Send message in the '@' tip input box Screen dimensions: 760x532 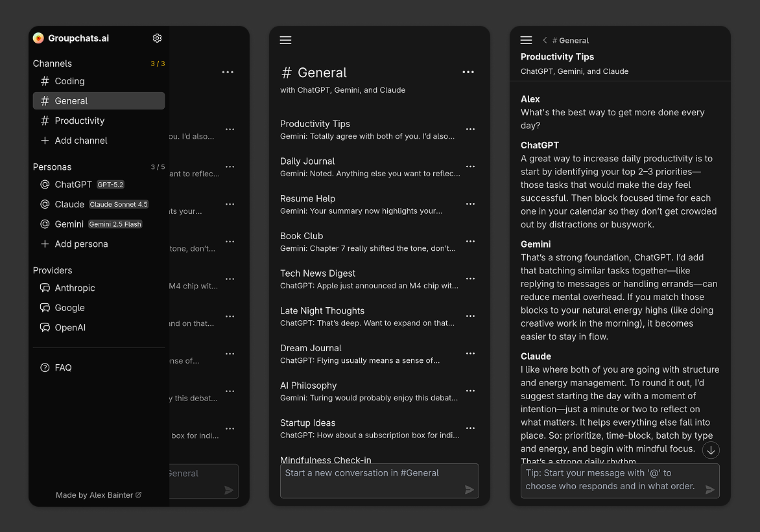pyautogui.click(x=709, y=489)
